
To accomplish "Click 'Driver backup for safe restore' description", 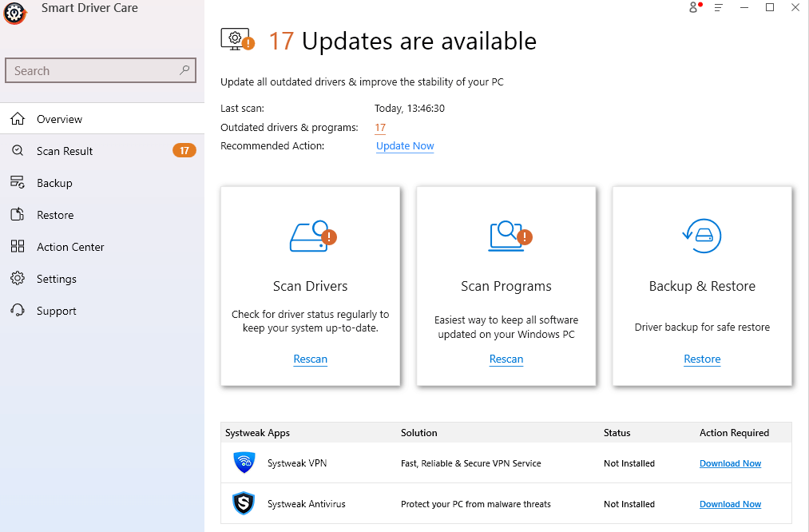I will [x=702, y=328].
